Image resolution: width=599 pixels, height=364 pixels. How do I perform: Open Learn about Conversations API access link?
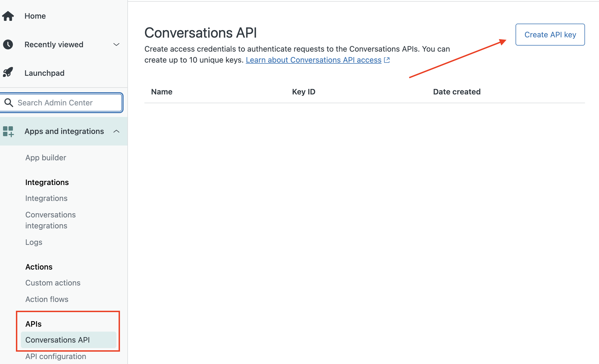[314, 60]
